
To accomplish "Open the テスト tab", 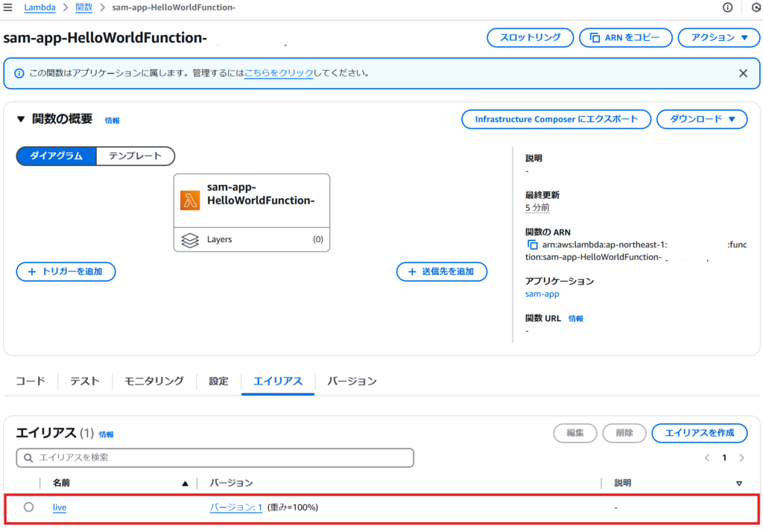I will 85,381.
